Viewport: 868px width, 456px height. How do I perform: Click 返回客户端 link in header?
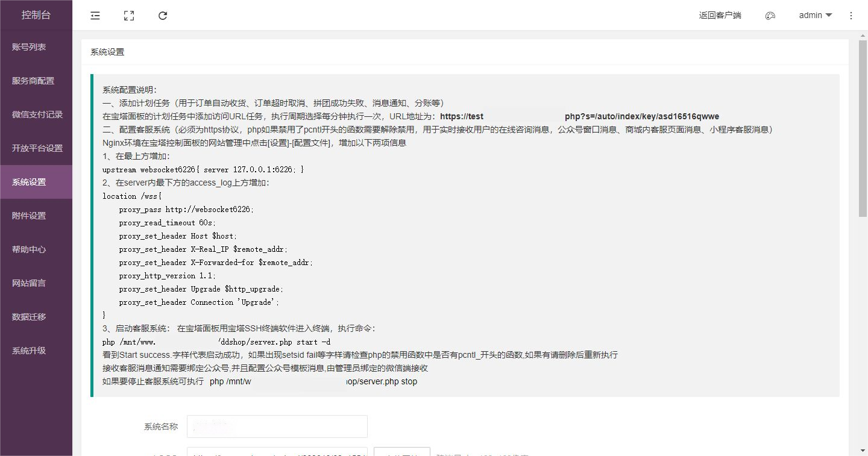[x=720, y=16]
